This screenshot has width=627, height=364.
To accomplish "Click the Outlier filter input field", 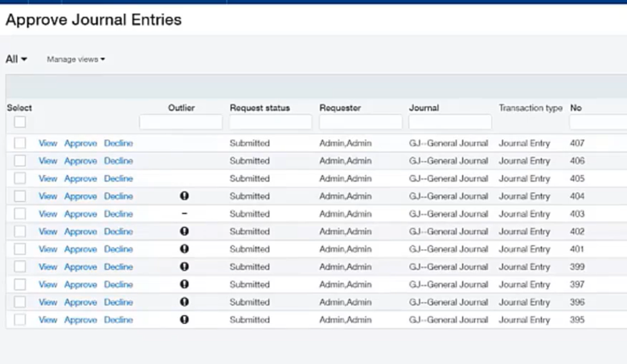I will 181,122.
